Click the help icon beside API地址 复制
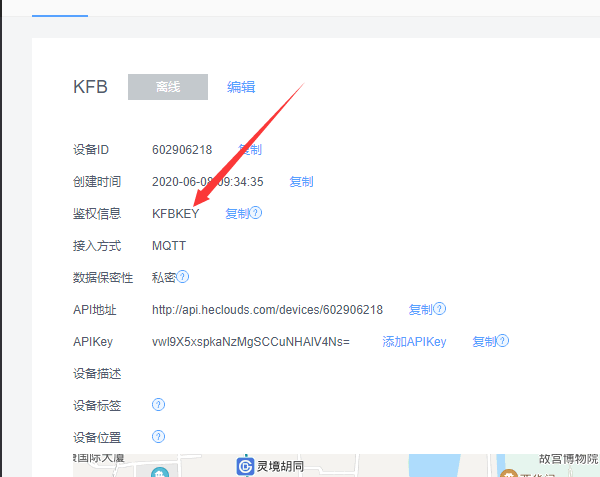The image size is (600, 477). [440, 309]
